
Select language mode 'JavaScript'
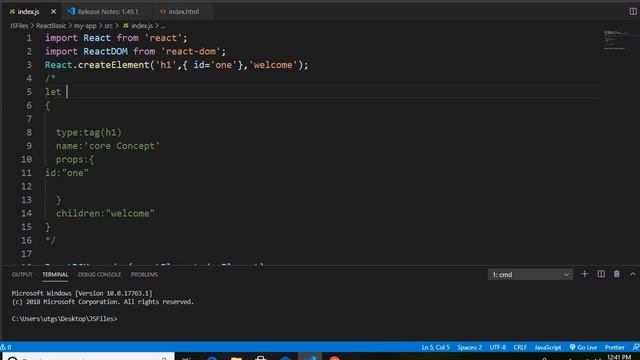coord(548,347)
